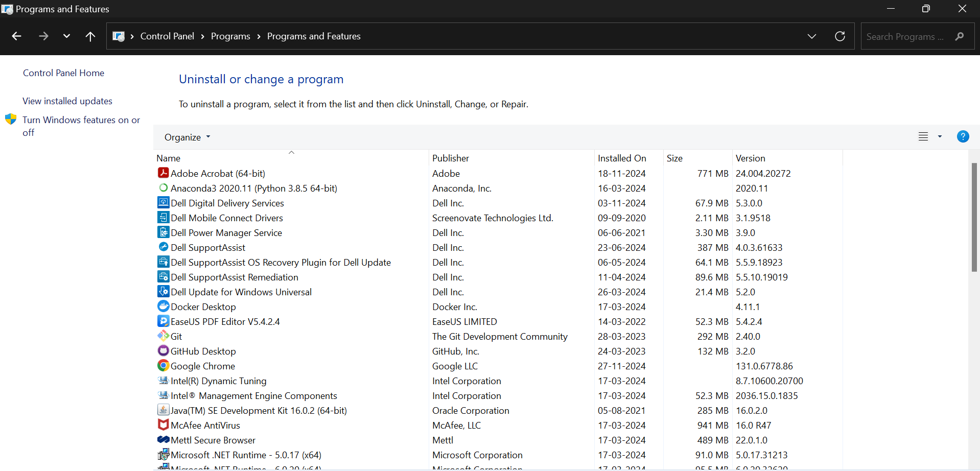The width and height of the screenshot is (980, 471).
Task: Open Help via the question mark icon
Action: coord(963,136)
